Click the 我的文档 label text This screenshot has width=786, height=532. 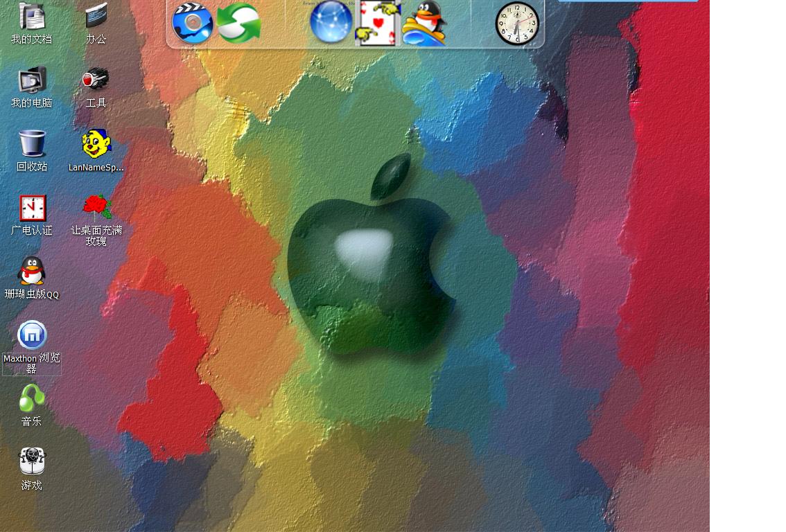pyautogui.click(x=32, y=39)
